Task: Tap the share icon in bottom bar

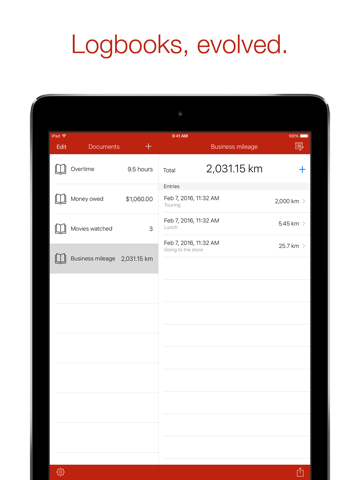Action: [x=300, y=472]
